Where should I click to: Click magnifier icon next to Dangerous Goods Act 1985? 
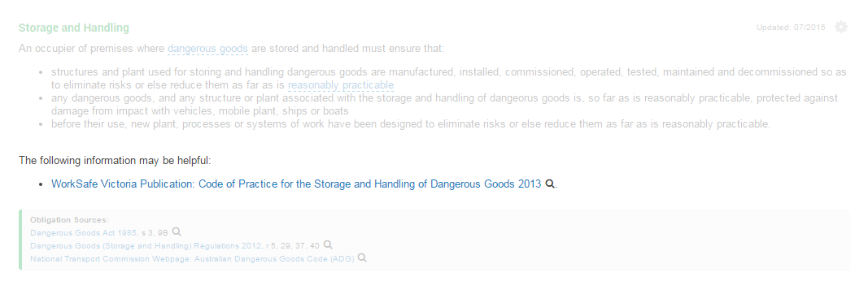176,232
